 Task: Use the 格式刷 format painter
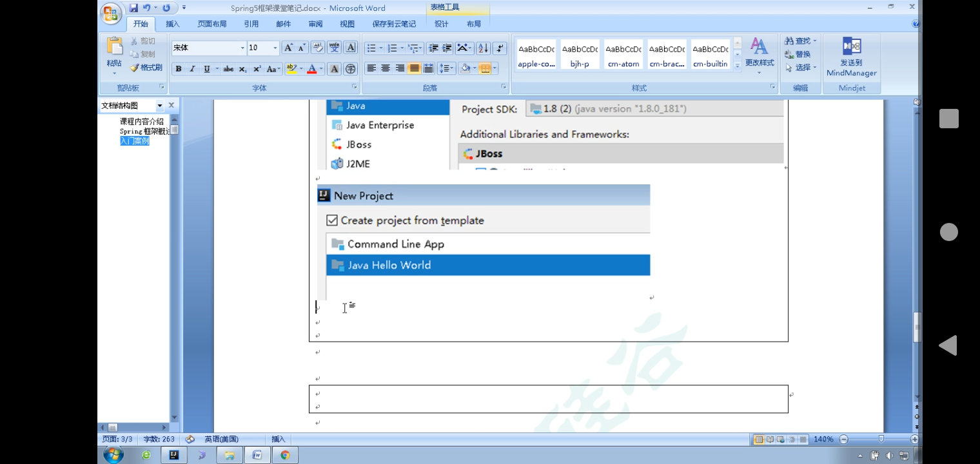point(146,68)
